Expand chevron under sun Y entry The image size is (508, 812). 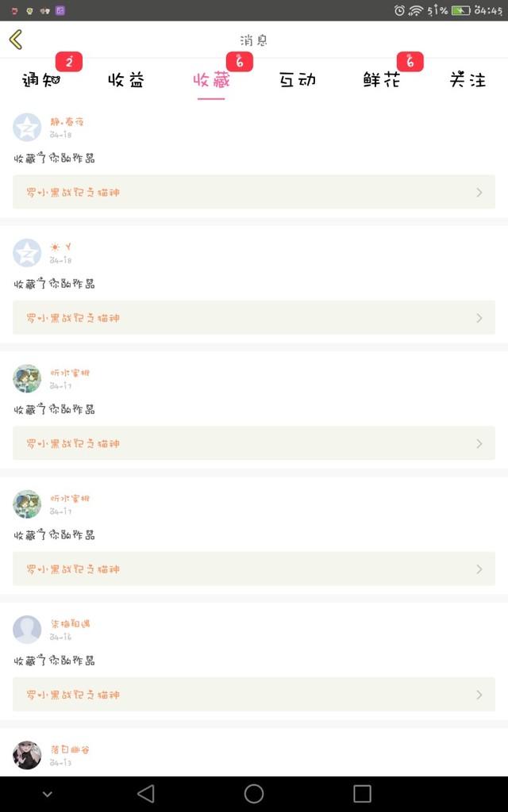click(479, 318)
